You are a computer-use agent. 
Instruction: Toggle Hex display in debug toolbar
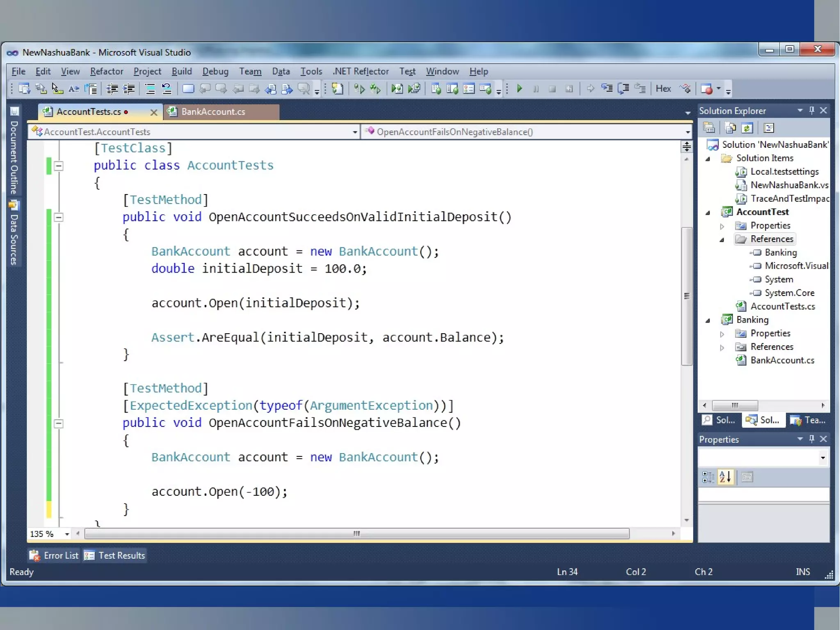tap(663, 89)
